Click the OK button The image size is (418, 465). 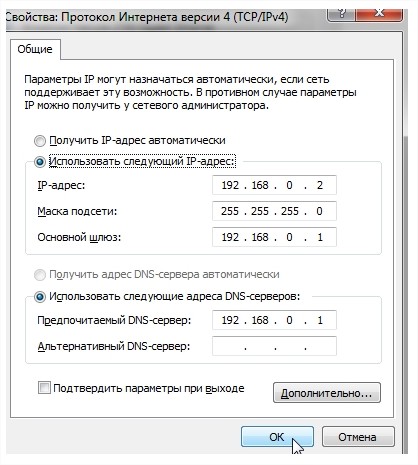(277, 437)
